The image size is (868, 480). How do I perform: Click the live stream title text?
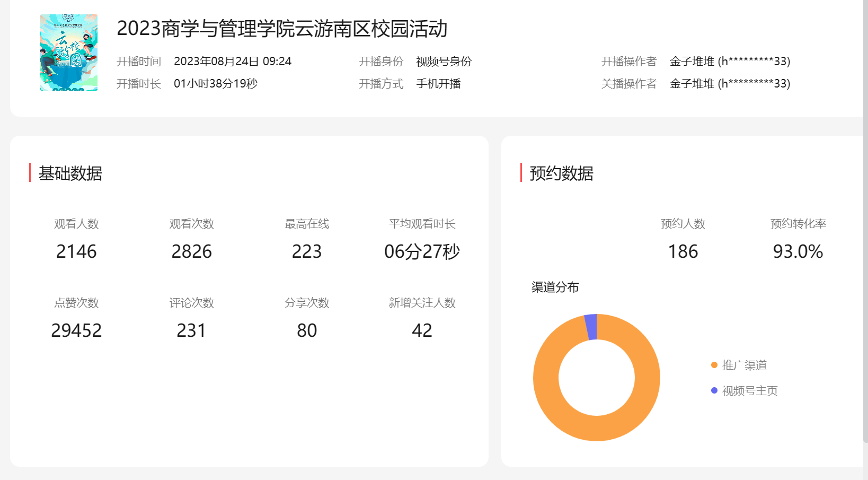(282, 29)
